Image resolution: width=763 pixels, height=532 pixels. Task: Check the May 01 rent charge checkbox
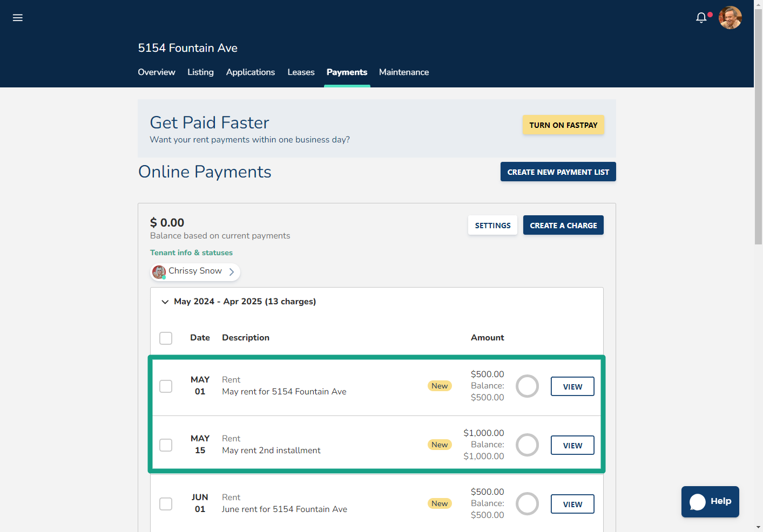coord(166,386)
